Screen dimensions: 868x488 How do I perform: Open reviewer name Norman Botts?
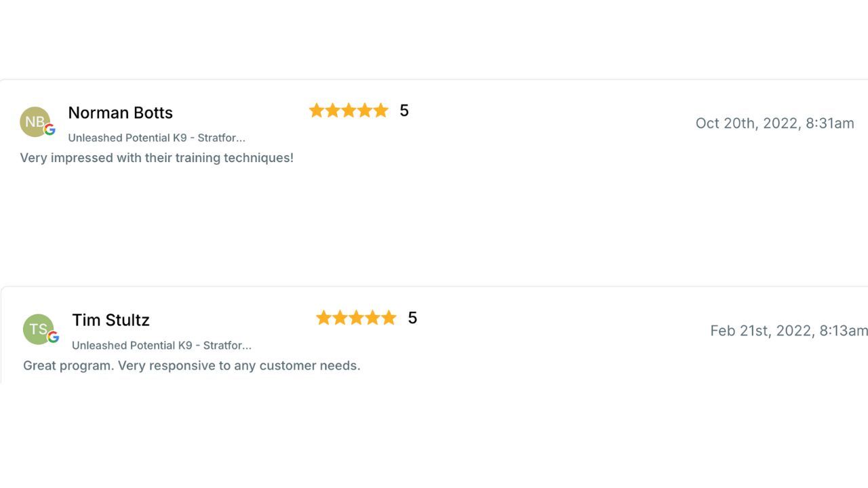coord(120,113)
